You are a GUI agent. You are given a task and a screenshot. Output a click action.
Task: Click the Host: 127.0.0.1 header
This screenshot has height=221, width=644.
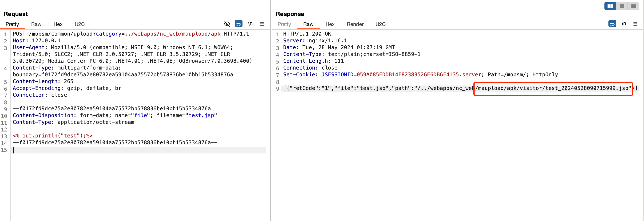pyautogui.click(x=37, y=41)
